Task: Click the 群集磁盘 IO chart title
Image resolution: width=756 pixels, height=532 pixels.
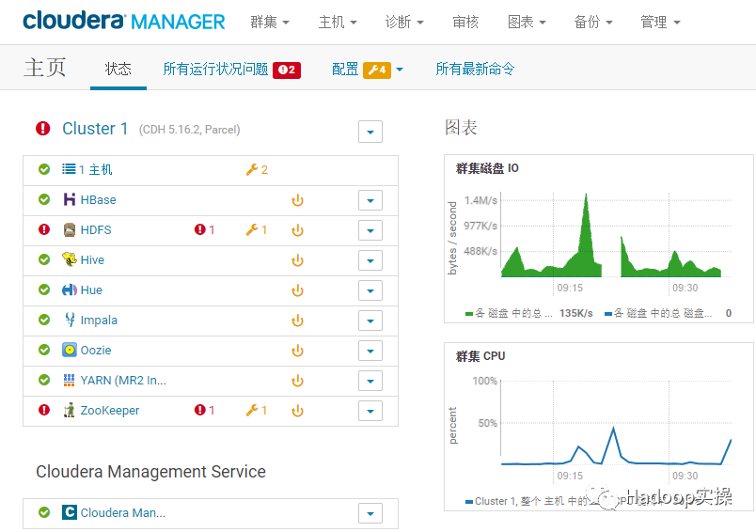Action: 487,168
